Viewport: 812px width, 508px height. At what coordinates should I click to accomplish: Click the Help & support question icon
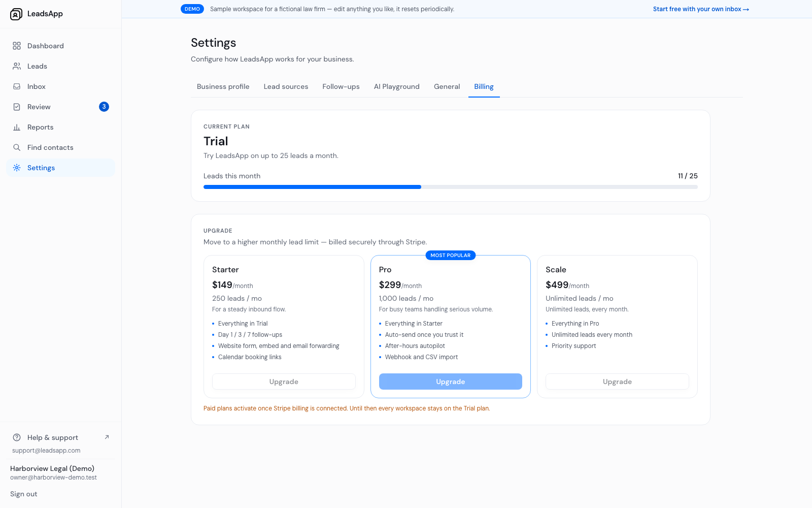tap(17, 437)
